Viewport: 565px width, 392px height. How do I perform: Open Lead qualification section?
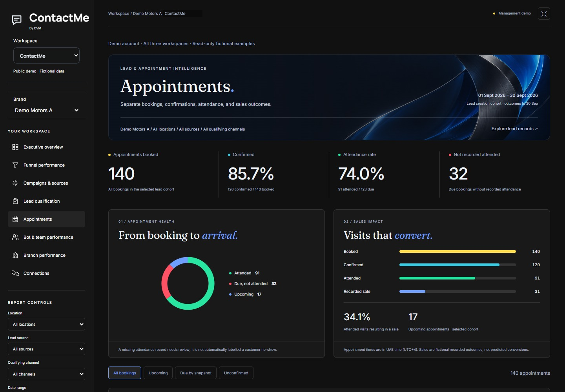(x=46, y=201)
